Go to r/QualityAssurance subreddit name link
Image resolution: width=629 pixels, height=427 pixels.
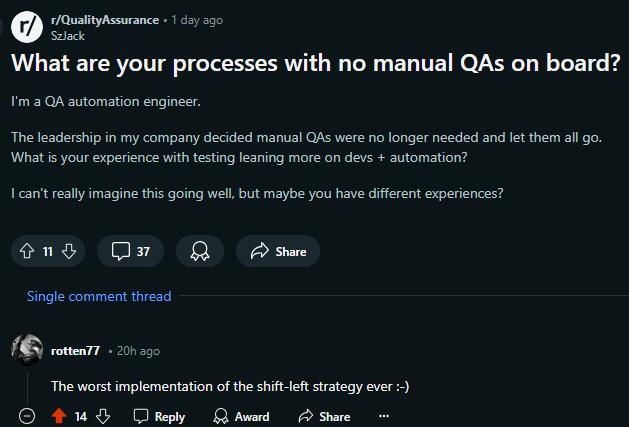[104, 19]
